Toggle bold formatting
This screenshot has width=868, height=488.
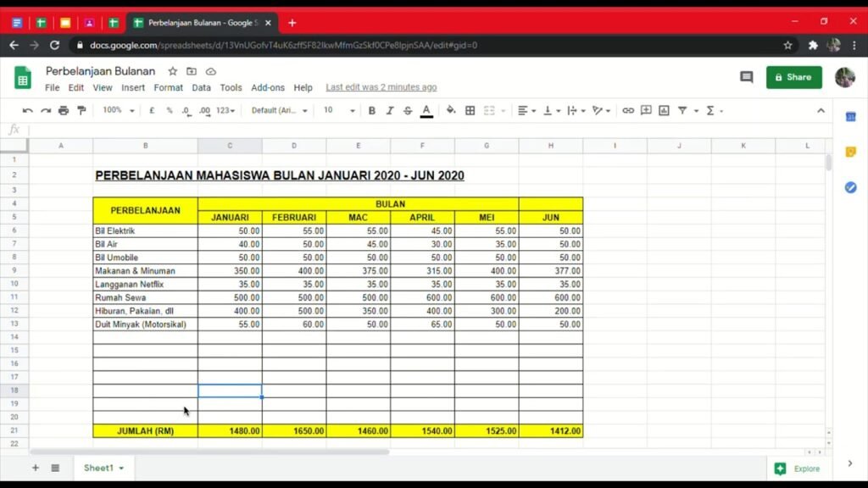pyautogui.click(x=371, y=110)
